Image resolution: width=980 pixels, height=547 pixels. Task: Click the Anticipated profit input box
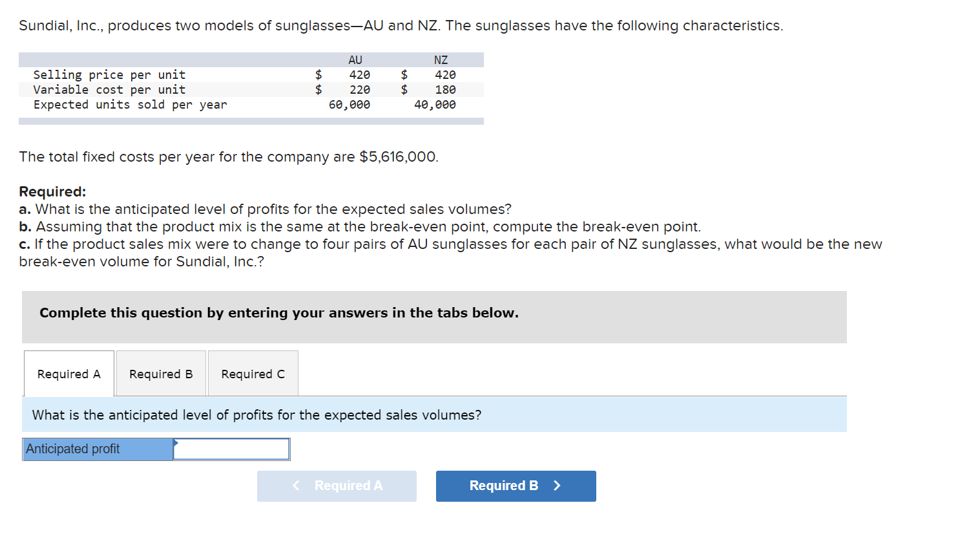(231, 449)
